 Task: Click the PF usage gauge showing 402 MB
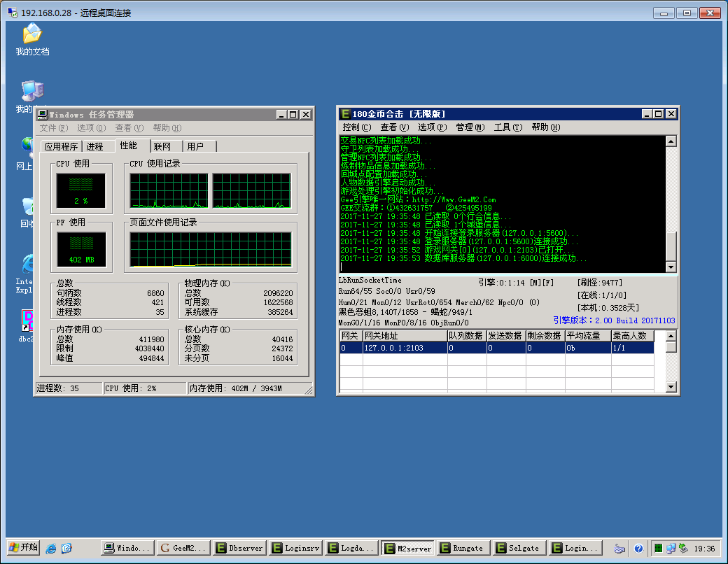click(x=82, y=250)
